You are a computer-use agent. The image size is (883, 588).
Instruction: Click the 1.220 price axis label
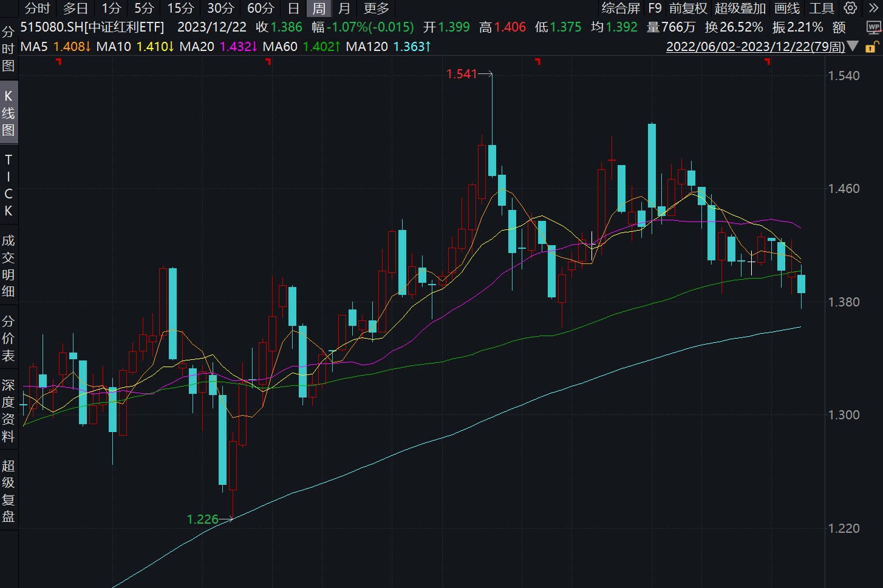[x=844, y=529]
